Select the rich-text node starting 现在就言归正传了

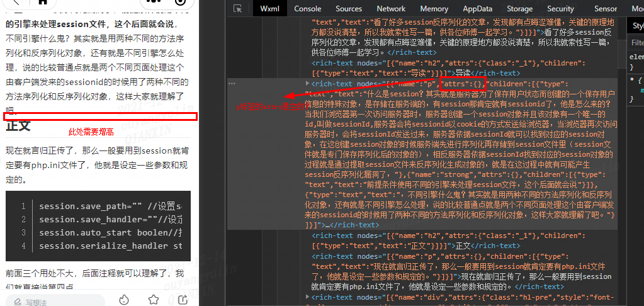pyautogui.click(x=462, y=271)
